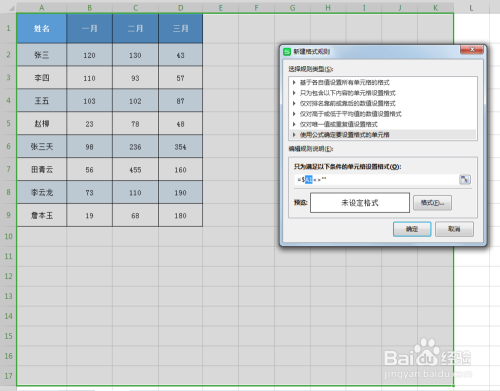
Task: Select row 5 header
Action: click(8, 123)
